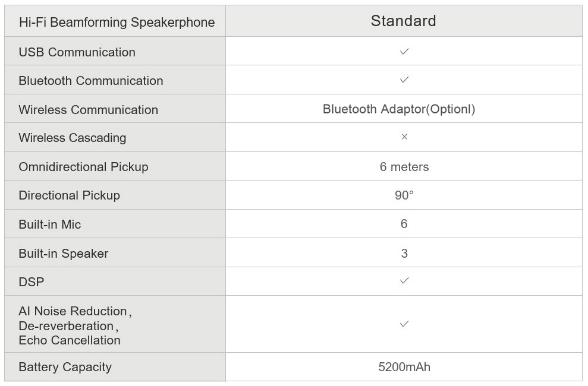
Task: Select the Echo Cancellation label text
Action: pyautogui.click(x=70, y=340)
